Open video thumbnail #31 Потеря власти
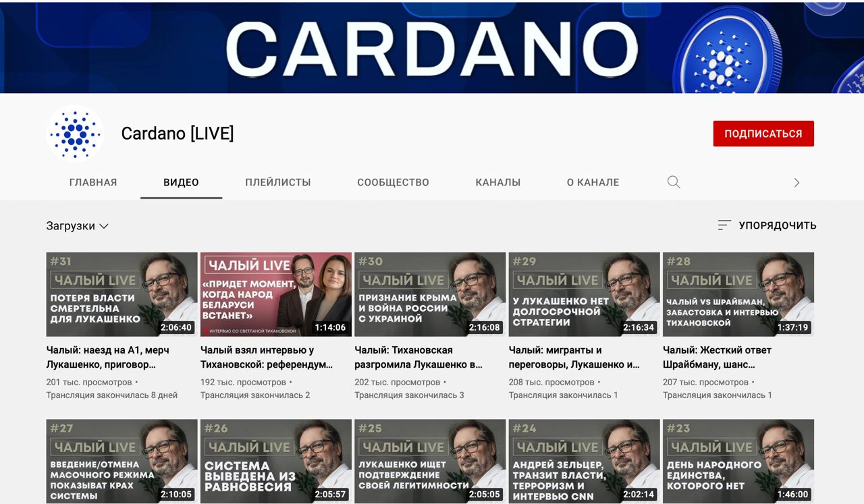The image size is (864, 504). (x=122, y=294)
